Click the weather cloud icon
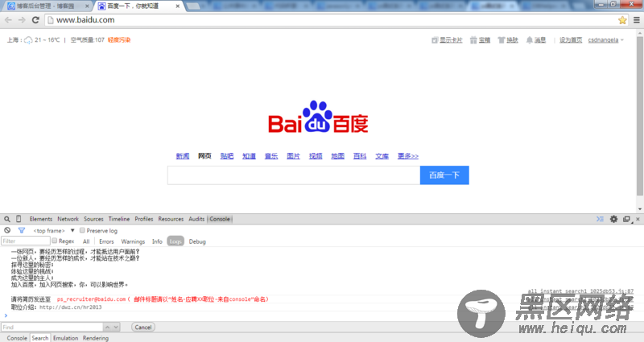The image size is (644, 342). (28, 40)
